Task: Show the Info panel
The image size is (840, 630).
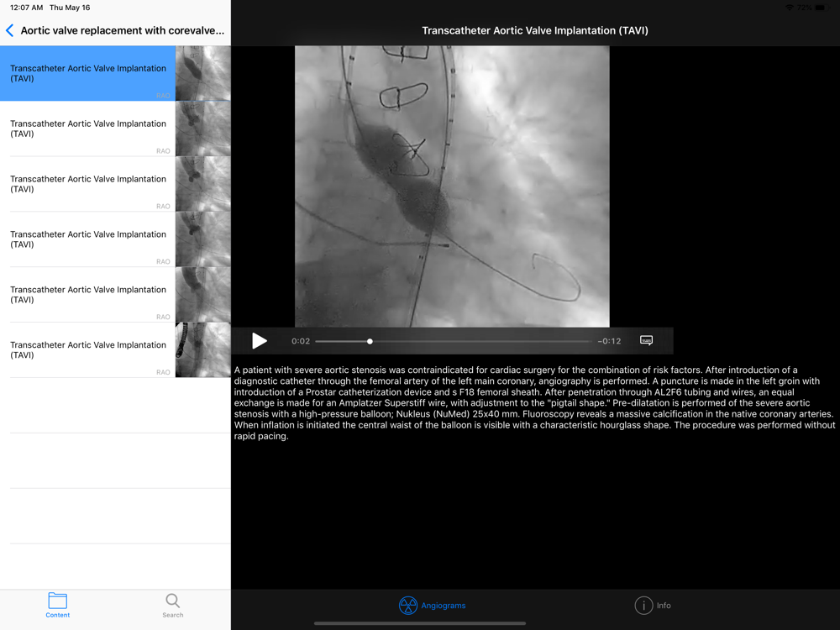Action: 653,605
